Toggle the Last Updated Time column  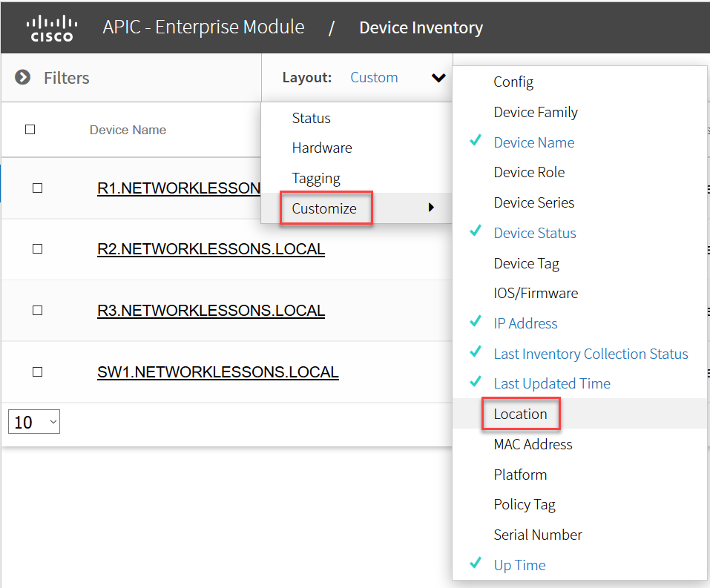(552, 384)
